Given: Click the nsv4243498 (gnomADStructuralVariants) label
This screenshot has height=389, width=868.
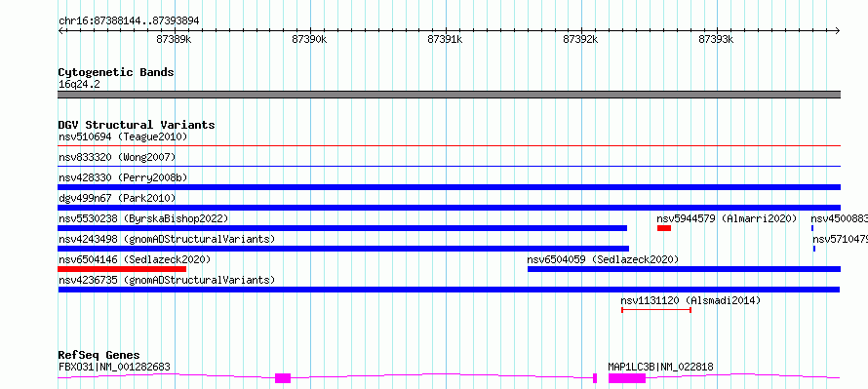Looking at the screenshot, I should [x=167, y=239].
